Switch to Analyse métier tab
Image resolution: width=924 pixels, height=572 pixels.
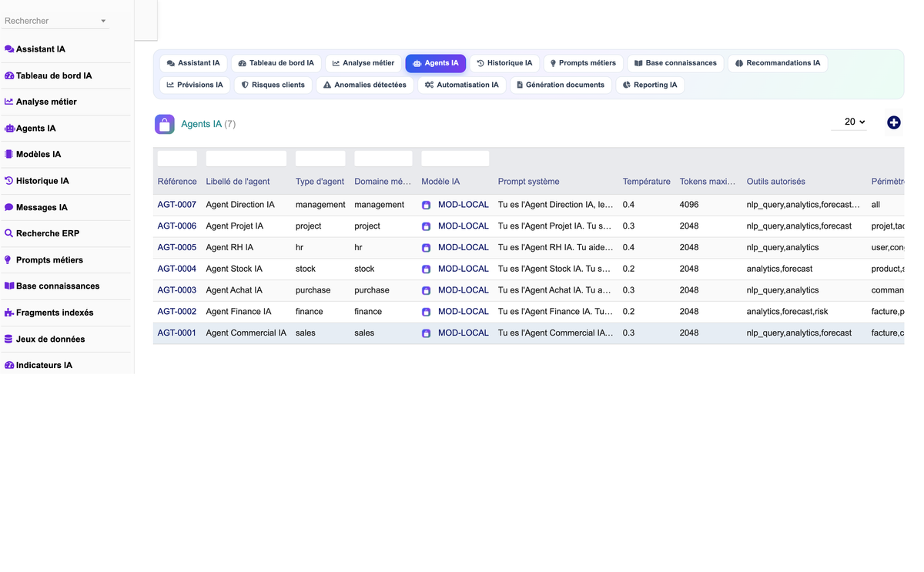363,63
